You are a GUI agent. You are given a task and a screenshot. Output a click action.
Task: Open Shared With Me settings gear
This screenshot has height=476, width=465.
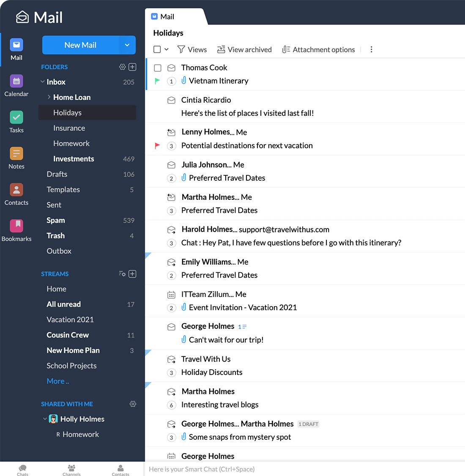(x=133, y=404)
